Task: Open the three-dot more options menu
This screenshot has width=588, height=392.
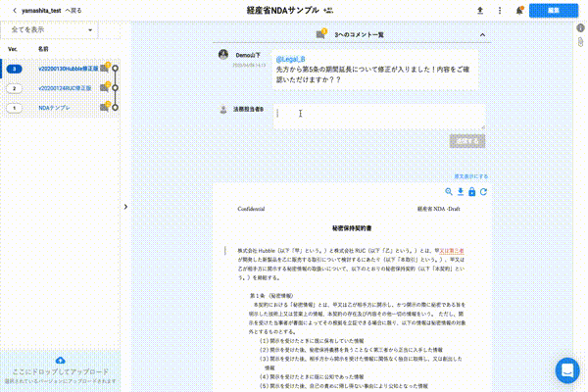Action: click(500, 11)
